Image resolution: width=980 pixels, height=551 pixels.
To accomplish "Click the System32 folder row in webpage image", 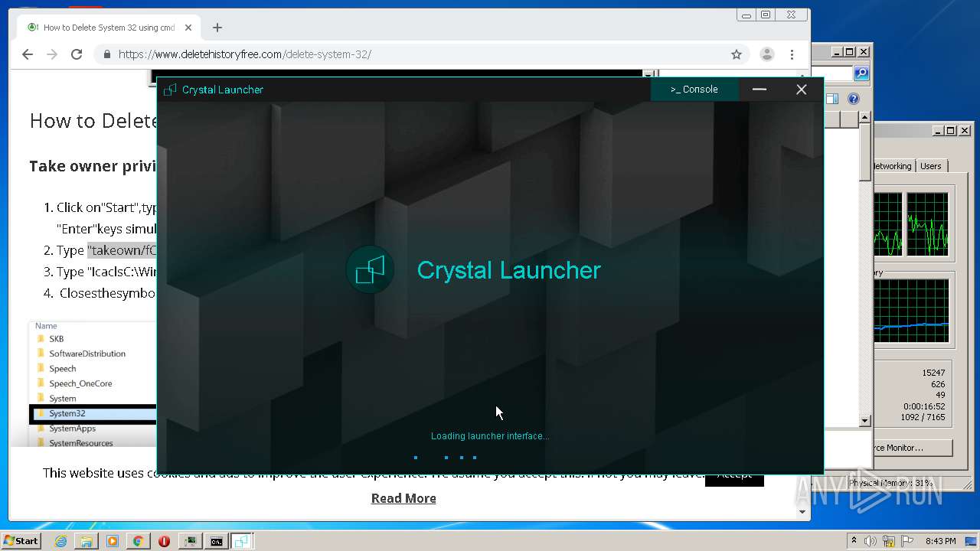I will [93, 413].
